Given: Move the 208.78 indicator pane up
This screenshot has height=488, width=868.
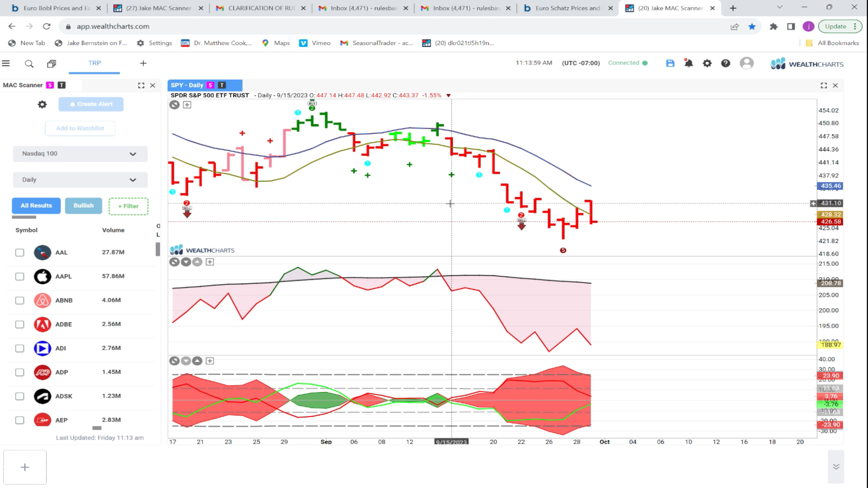Looking at the screenshot, I should [197, 262].
